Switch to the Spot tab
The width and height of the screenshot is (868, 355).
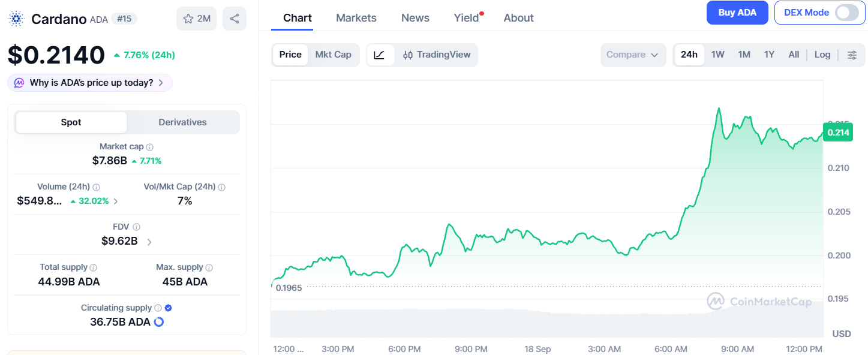click(x=71, y=122)
